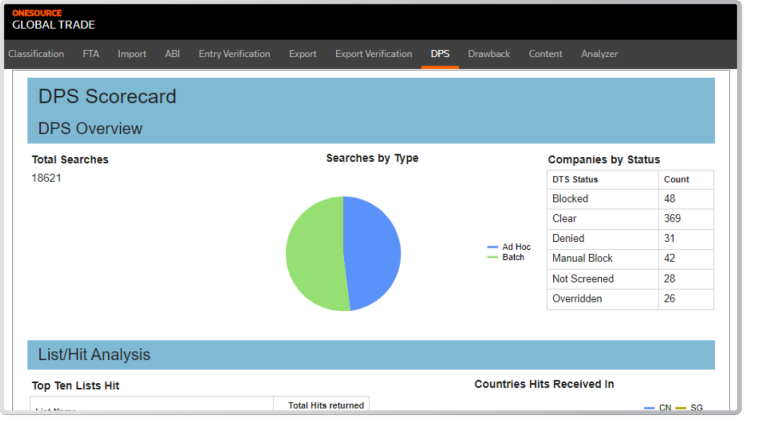Click the ONESOURCE Global Trade logo
The width and height of the screenshot is (768, 432).
(53, 19)
